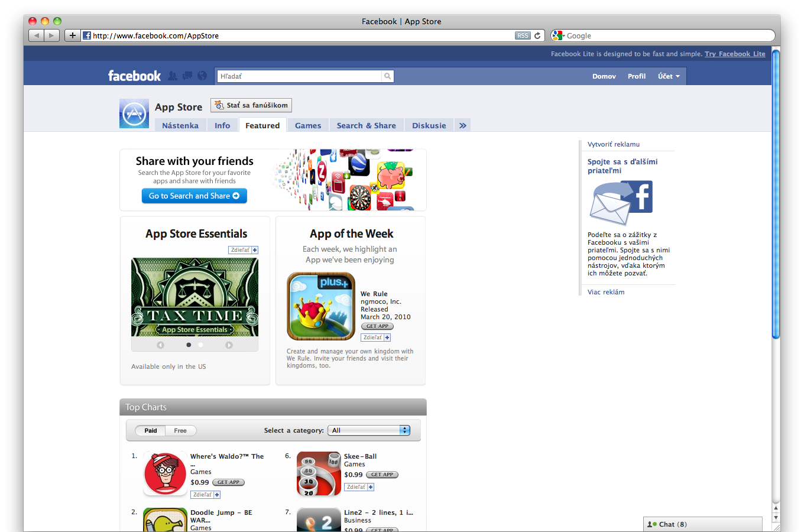804x532 pixels.
Task: Click Vytvoriť reklamu link
Action: click(614, 144)
